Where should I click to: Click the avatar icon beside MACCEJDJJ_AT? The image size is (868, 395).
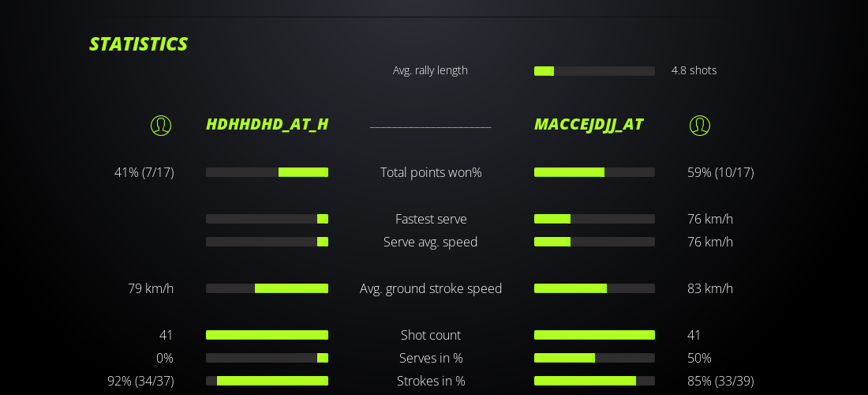[x=699, y=126]
